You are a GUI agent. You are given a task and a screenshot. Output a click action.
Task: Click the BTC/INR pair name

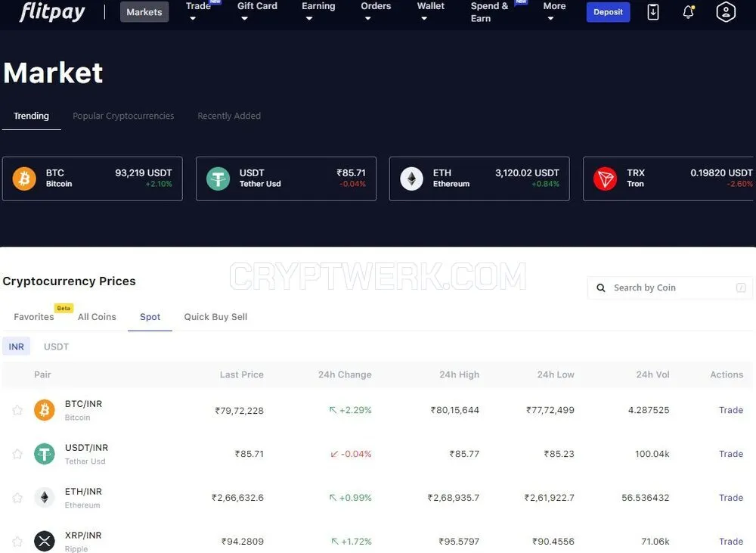pos(83,404)
